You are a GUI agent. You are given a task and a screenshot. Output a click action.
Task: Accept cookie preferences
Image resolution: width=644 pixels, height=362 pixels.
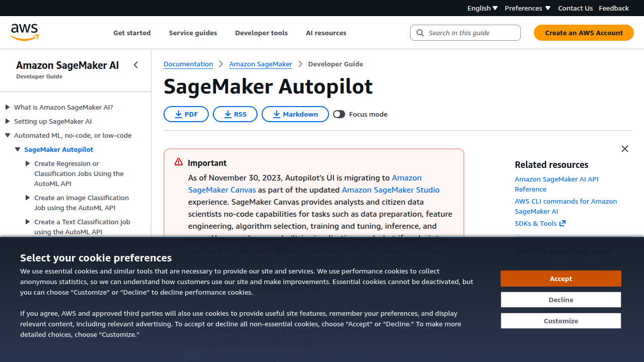click(x=560, y=279)
